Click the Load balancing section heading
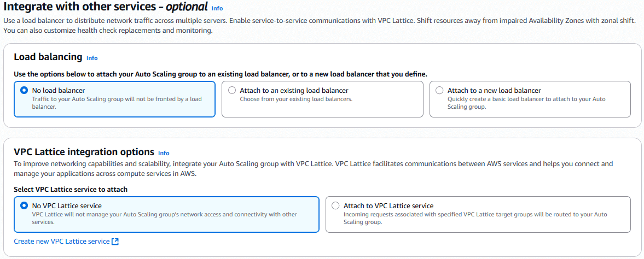The height and width of the screenshot is (259, 644). click(48, 57)
